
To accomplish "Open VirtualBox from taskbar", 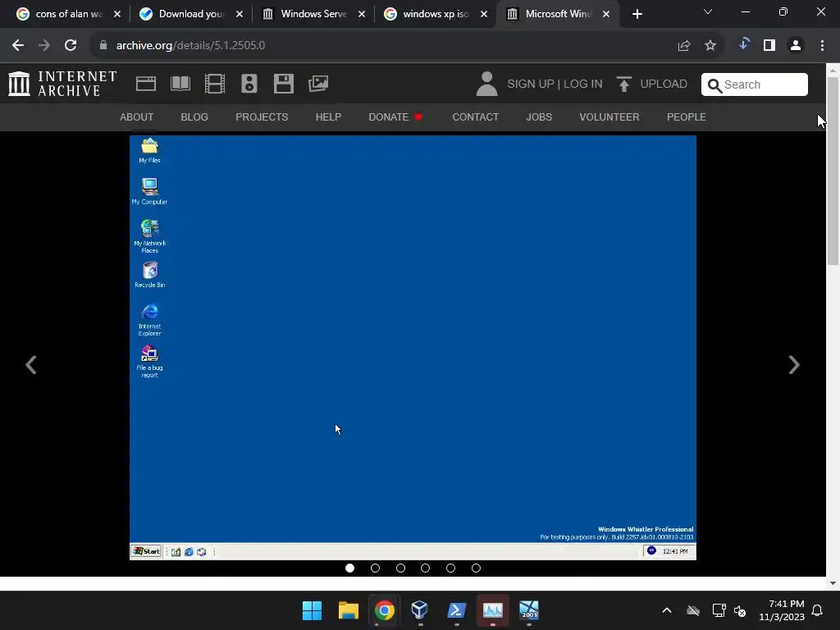I will (x=419, y=610).
